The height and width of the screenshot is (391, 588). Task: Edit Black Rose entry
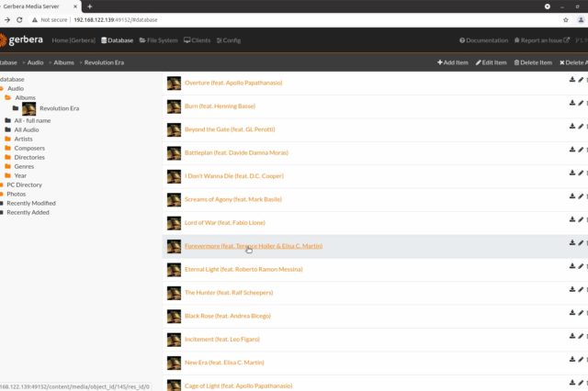581,312
